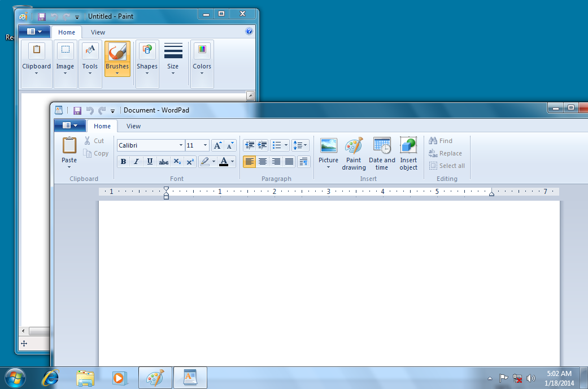Decrease indent in WordPad

(249, 145)
